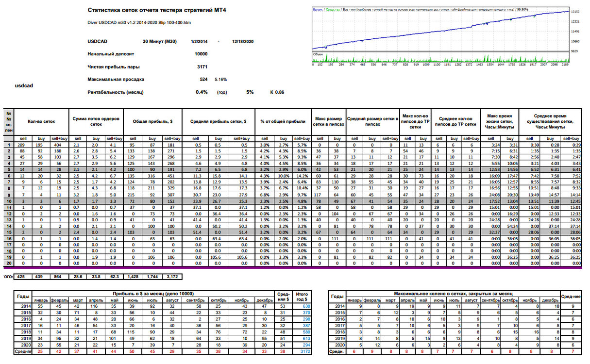Click the 'Итого год $' column header
590x364 pixels.
(303, 297)
